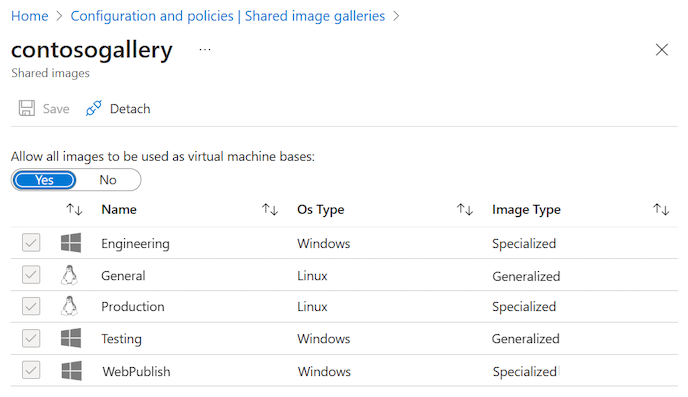The width and height of the screenshot is (688, 397).
Task: Select the Production image name
Action: 133,307
